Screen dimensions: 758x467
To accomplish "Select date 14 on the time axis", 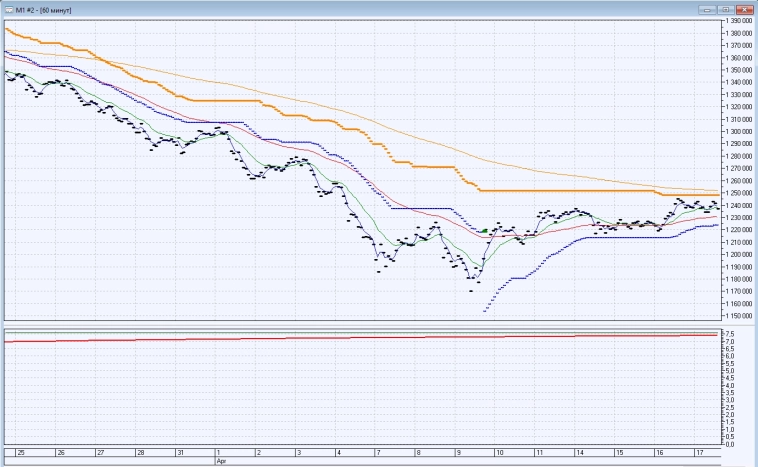I will [579, 453].
